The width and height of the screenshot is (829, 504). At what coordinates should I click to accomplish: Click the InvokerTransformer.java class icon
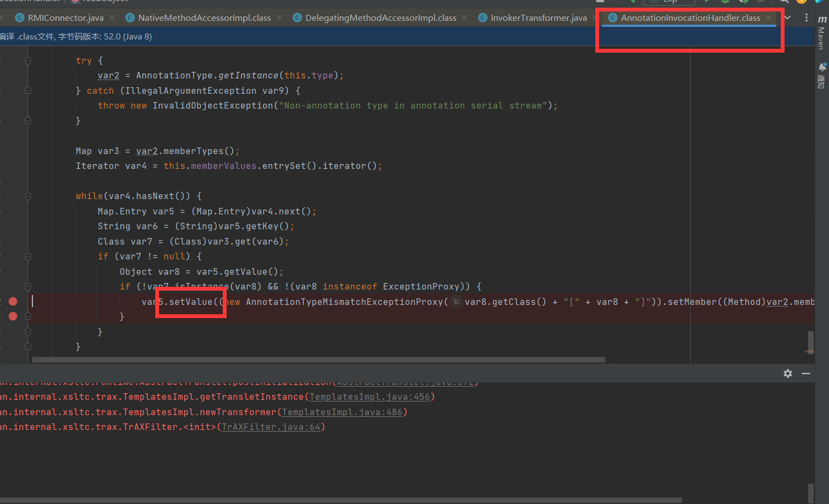coord(483,18)
